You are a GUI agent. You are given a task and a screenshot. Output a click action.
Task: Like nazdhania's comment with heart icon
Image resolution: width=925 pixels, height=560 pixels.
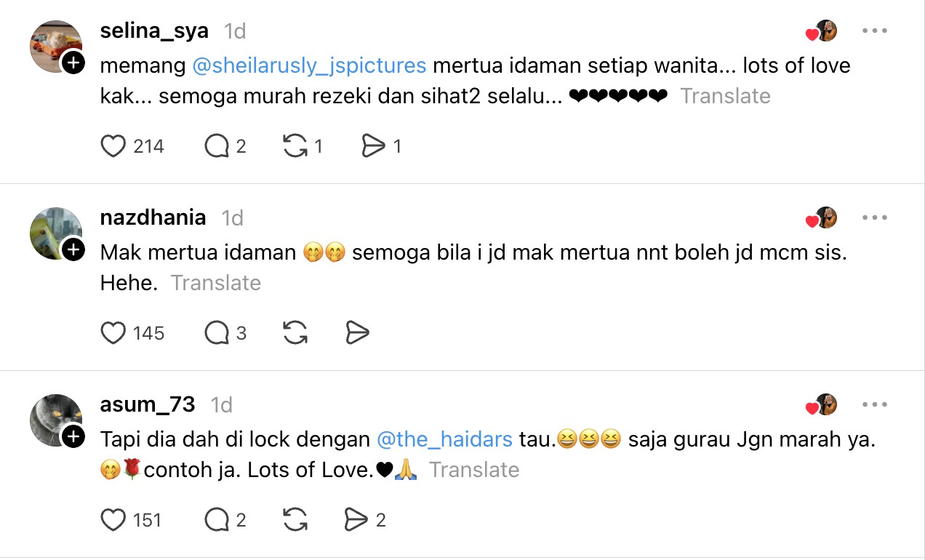coord(113,333)
